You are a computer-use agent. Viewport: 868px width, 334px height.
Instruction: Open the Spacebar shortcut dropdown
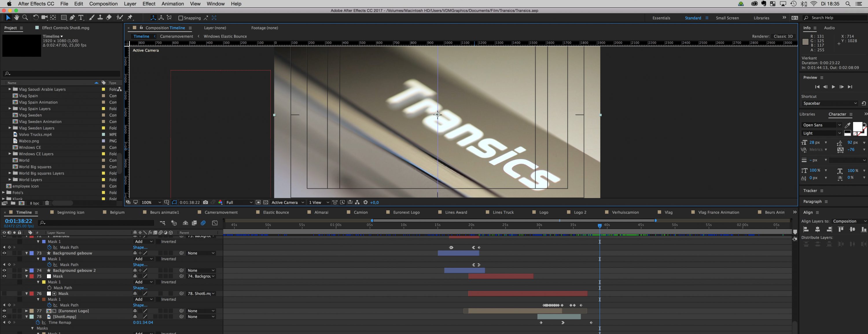coord(830,103)
